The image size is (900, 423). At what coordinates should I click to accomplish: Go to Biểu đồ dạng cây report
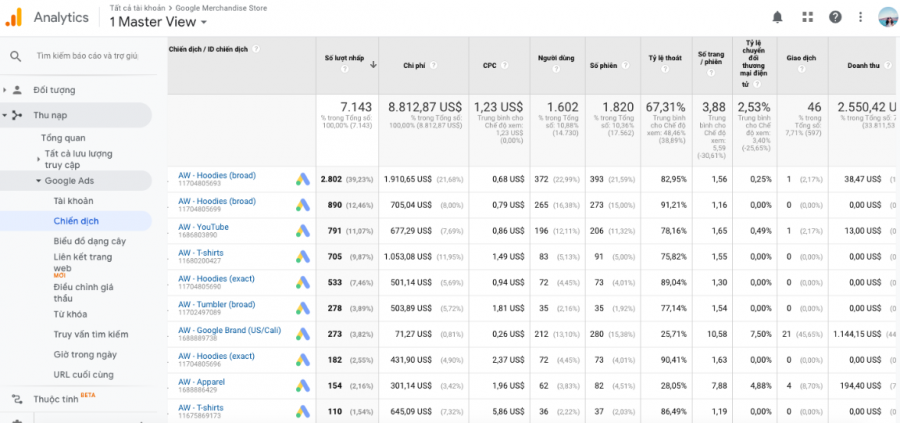tap(89, 241)
